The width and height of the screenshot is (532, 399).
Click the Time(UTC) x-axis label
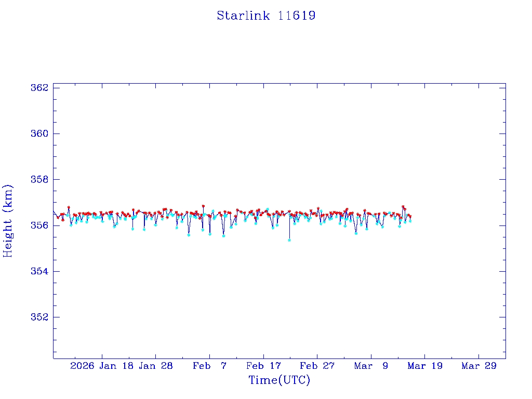pyautogui.click(x=279, y=380)
